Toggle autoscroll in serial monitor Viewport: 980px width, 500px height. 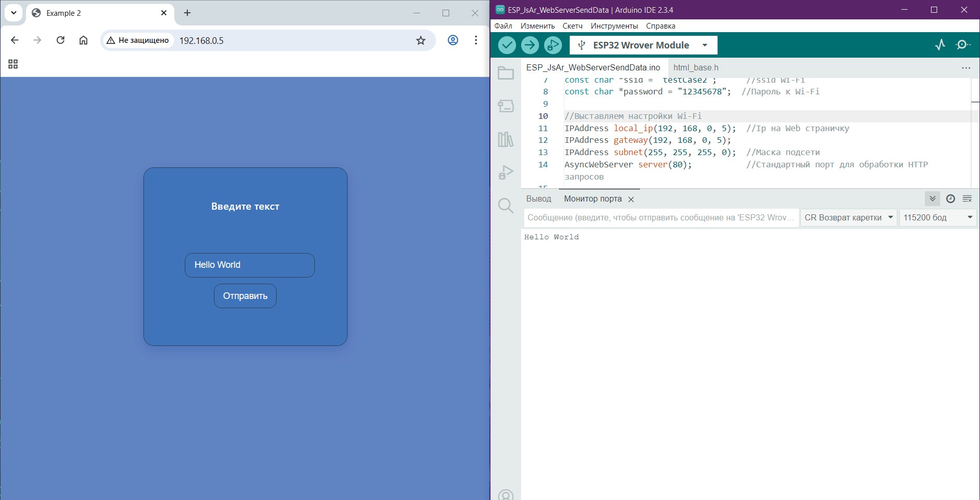coord(933,199)
